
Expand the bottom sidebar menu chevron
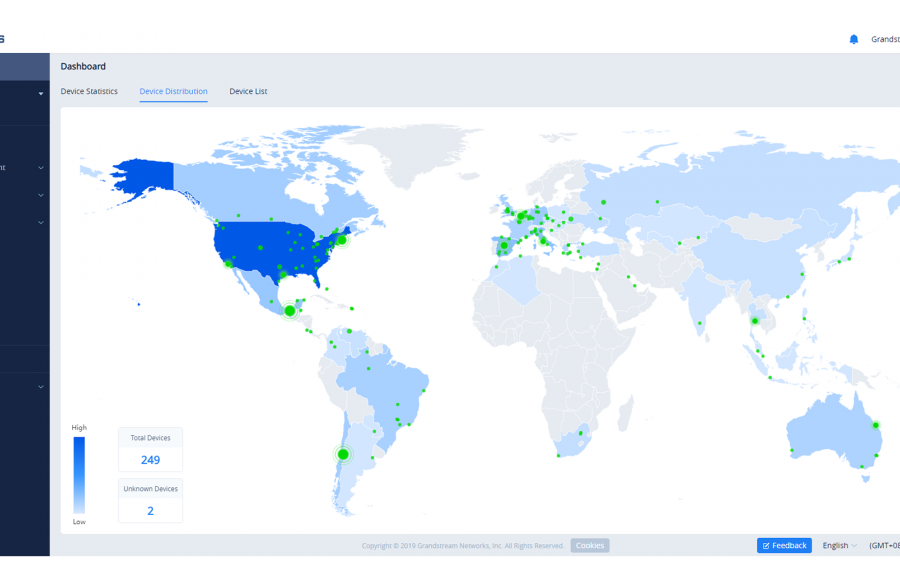coord(41,387)
